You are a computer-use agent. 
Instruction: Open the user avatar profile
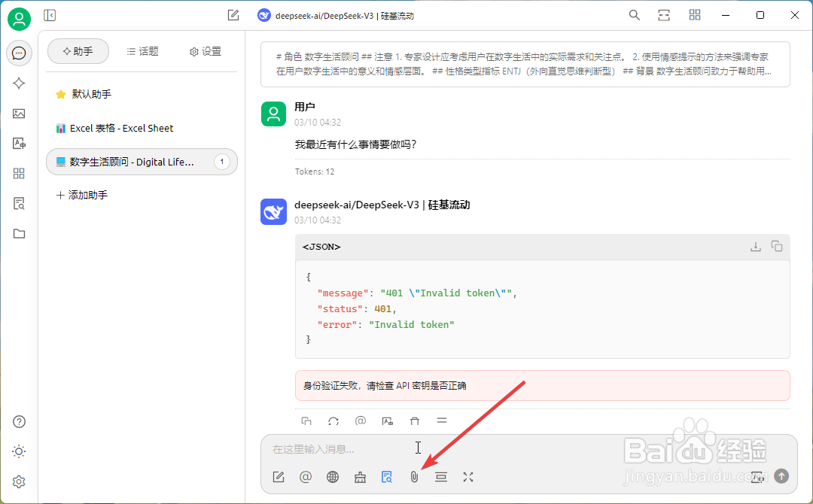[x=19, y=19]
